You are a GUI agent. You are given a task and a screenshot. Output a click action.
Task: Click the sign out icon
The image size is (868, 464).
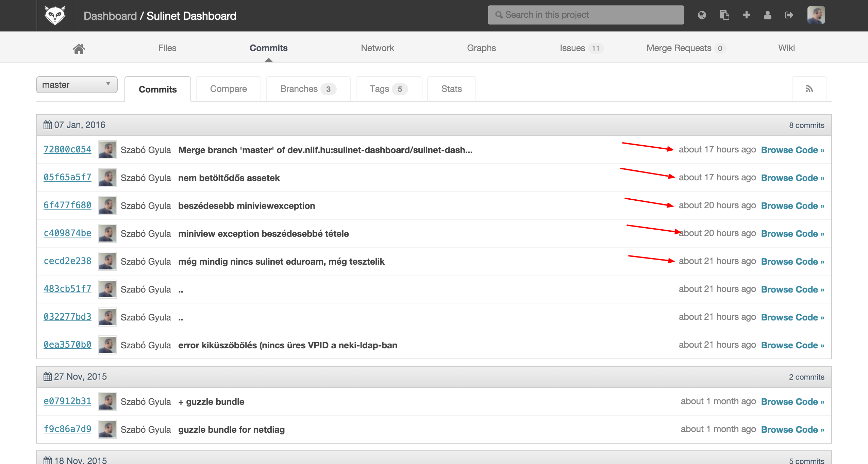tap(789, 15)
